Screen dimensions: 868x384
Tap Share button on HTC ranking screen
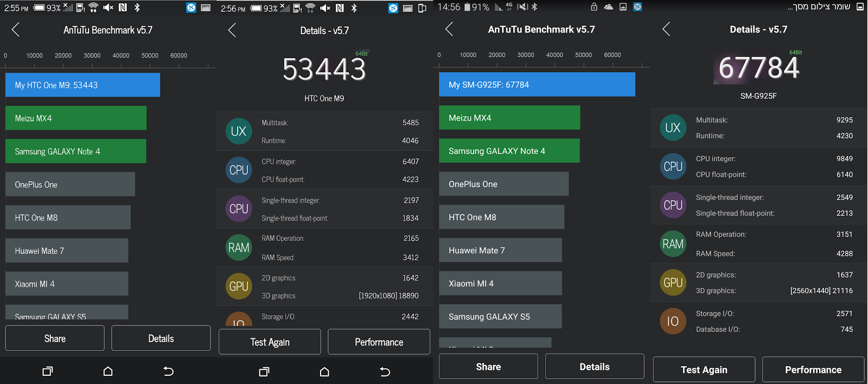pyautogui.click(x=55, y=338)
